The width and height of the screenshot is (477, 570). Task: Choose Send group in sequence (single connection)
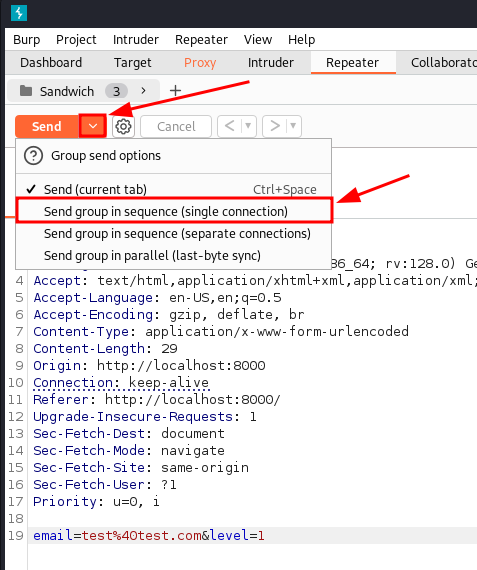(x=174, y=211)
